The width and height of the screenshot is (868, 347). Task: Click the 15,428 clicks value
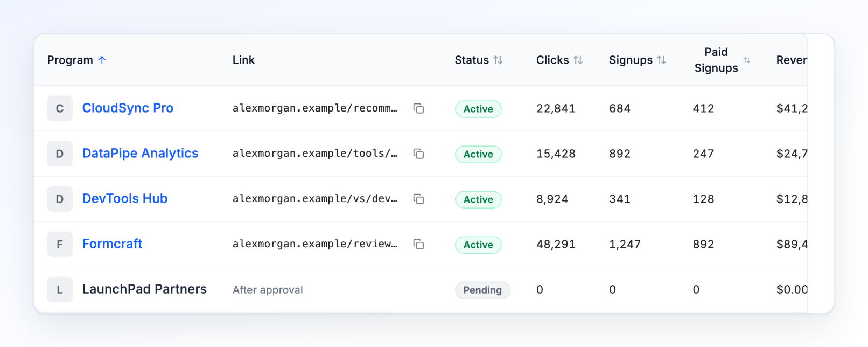click(x=556, y=154)
